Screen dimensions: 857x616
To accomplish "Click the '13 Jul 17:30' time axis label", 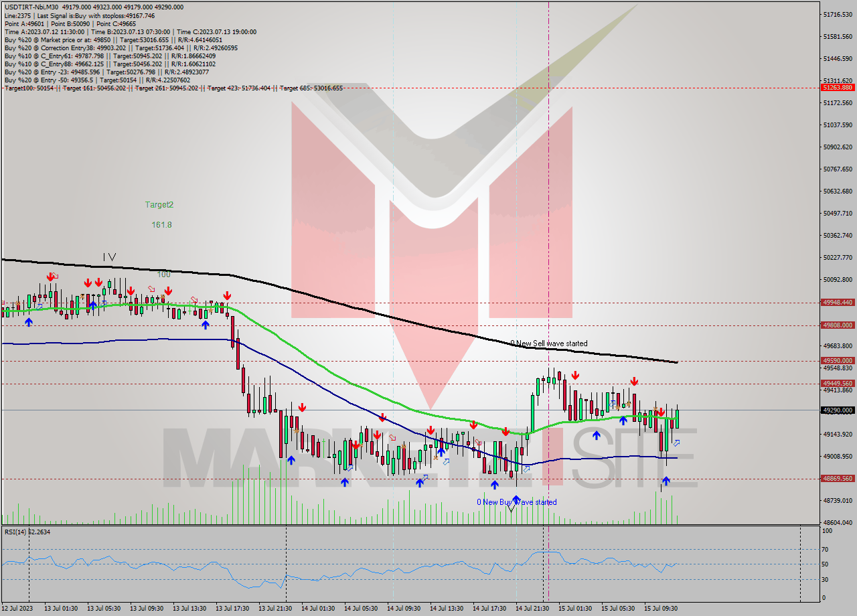I will click(x=232, y=608).
